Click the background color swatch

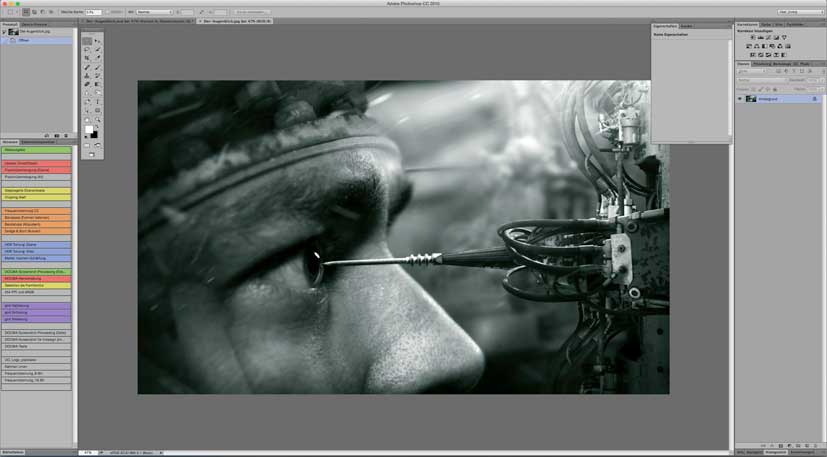(94, 135)
